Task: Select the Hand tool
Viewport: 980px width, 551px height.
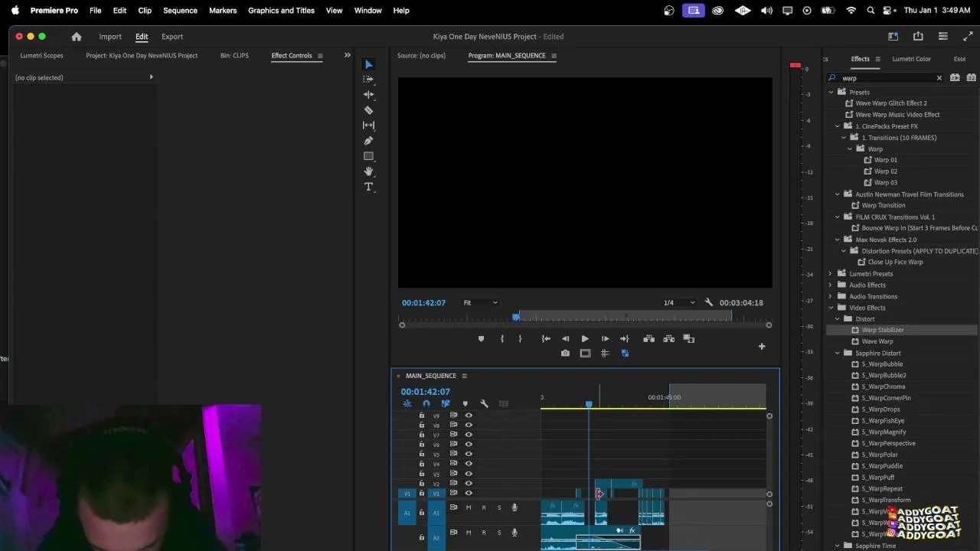Action: pyautogui.click(x=368, y=171)
